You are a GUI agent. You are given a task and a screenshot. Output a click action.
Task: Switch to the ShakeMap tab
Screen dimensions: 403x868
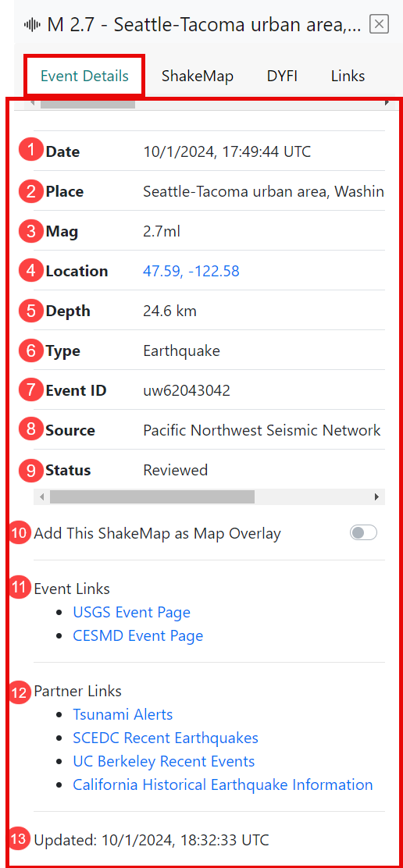click(198, 76)
